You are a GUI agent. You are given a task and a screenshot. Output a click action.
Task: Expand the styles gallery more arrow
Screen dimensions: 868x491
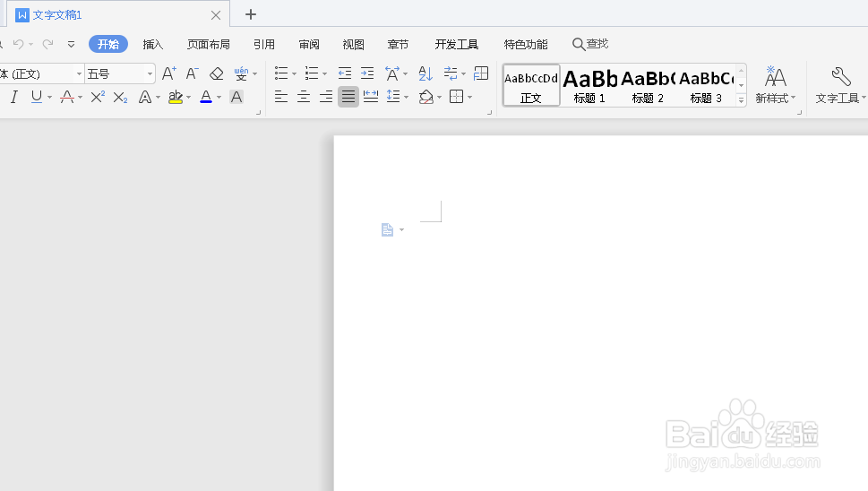point(741,100)
